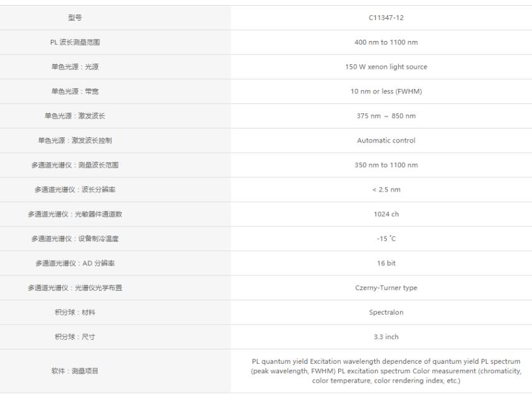Select value 350 nm to 1100 nm
The height and width of the screenshot is (394, 532).
pos(386,165)
